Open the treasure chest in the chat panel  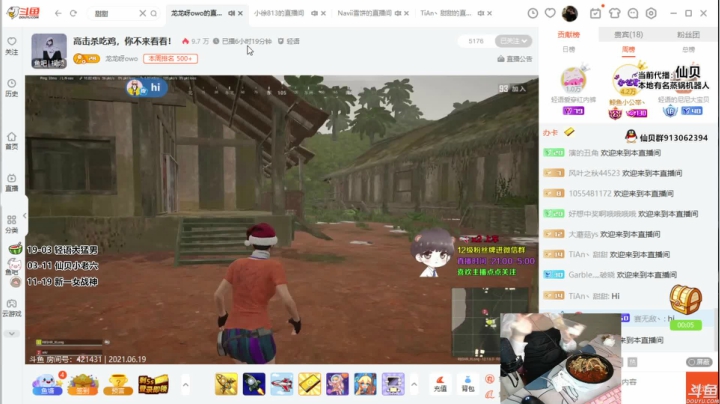(686, 299)
